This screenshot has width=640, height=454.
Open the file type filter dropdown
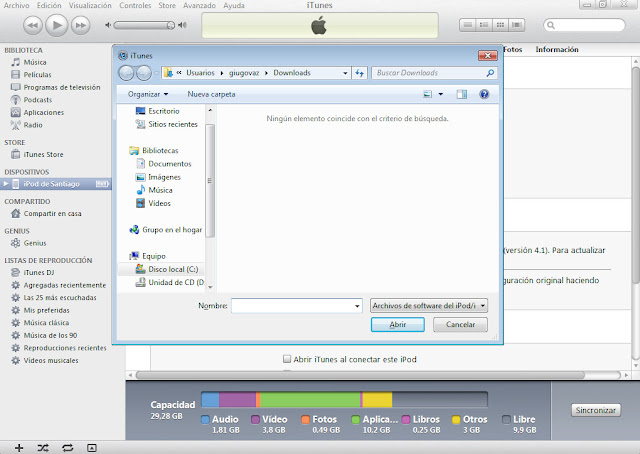[x=429, y=305]
